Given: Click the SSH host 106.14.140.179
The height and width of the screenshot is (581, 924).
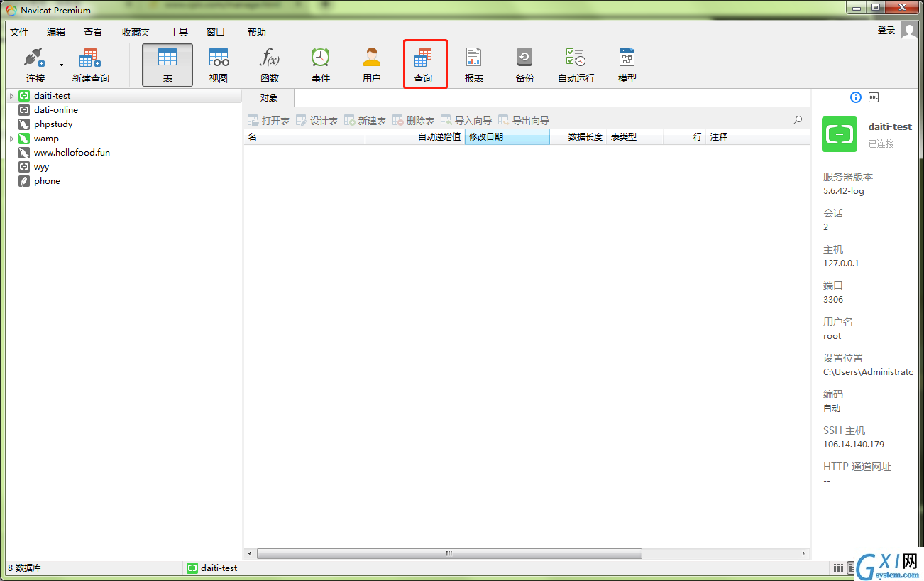Looking at the screenshot, I should click(854, 445).
